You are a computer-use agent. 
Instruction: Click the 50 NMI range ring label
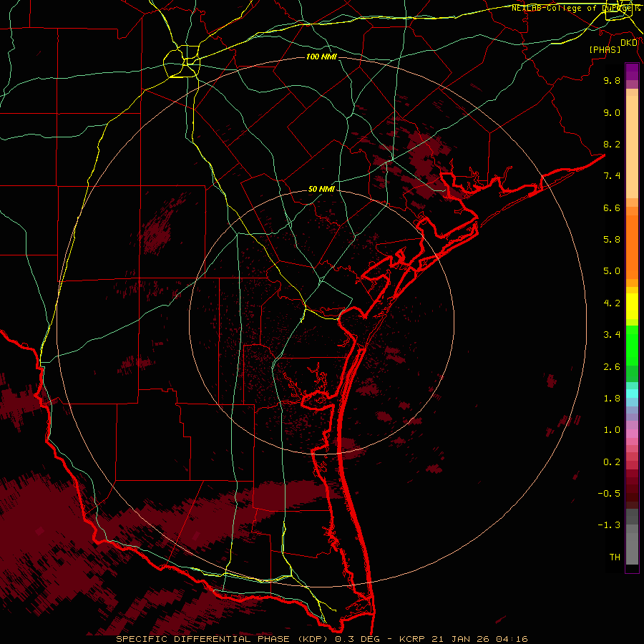click(x=321, y=189)
